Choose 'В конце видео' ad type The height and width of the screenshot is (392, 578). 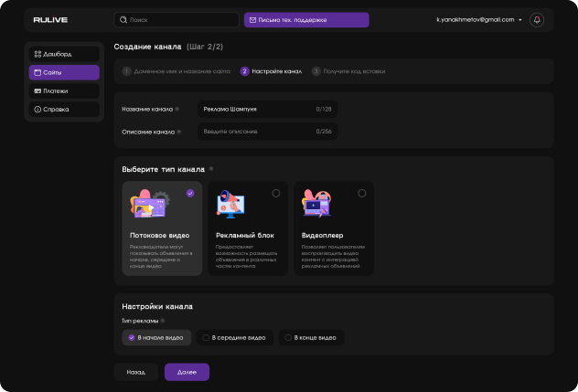point(311,338)
